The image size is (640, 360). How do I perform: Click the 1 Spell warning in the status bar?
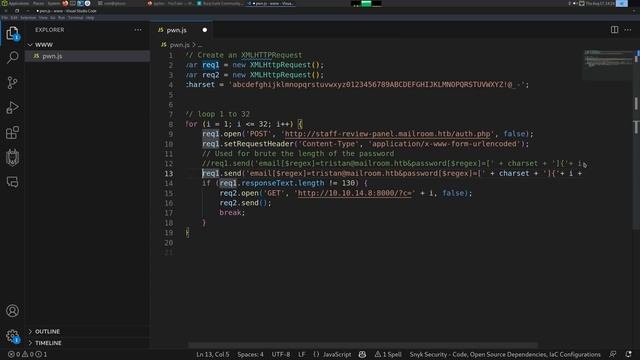(388, 354)
